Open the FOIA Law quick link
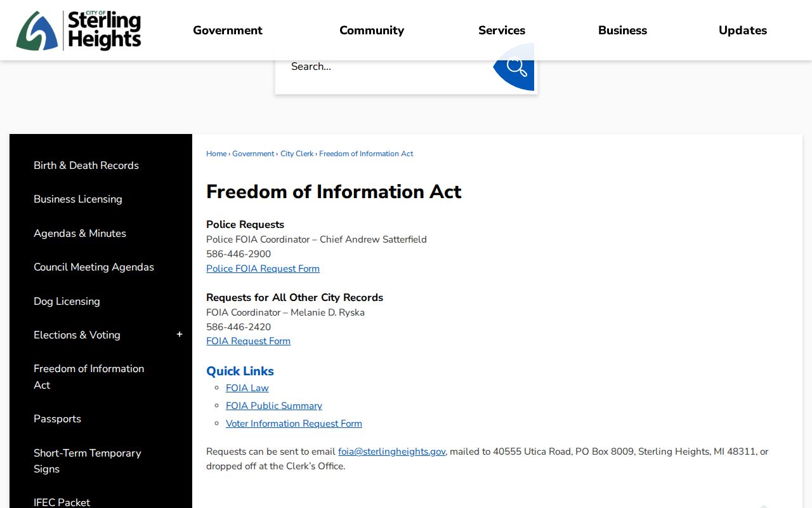Screen dimensions: 812x508 247,388
